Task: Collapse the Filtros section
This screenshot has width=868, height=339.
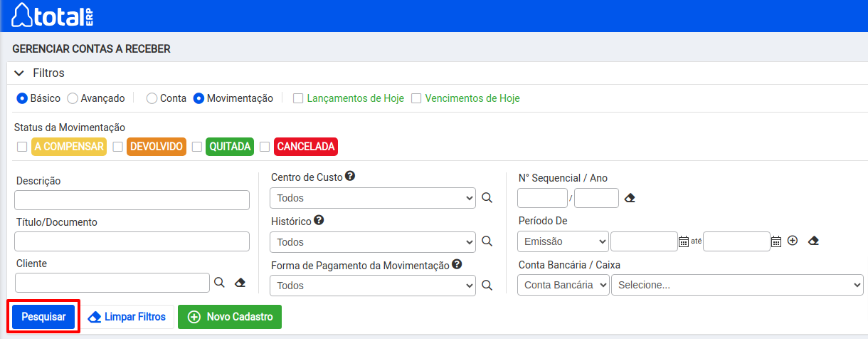Action: click(x=19, y=73)
